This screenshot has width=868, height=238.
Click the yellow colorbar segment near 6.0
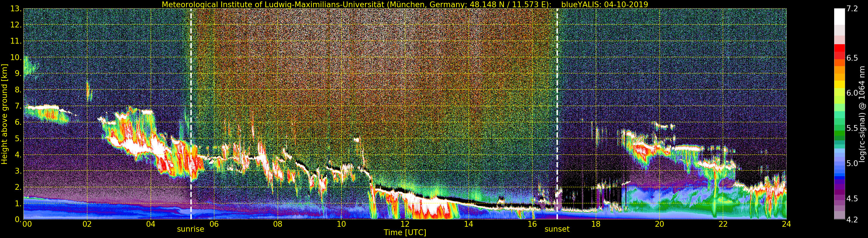pyautogui.click(x=839, y=84)
